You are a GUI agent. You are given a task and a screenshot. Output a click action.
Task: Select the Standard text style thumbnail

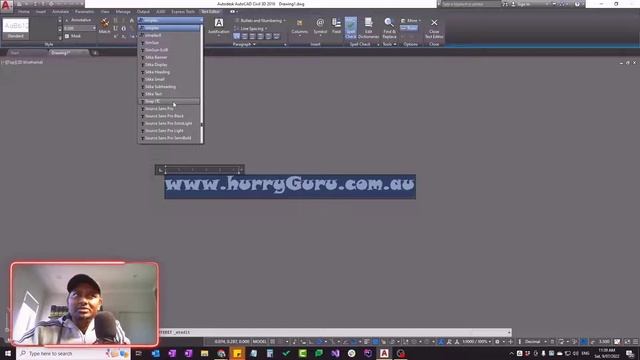click(x=16, y=28)
